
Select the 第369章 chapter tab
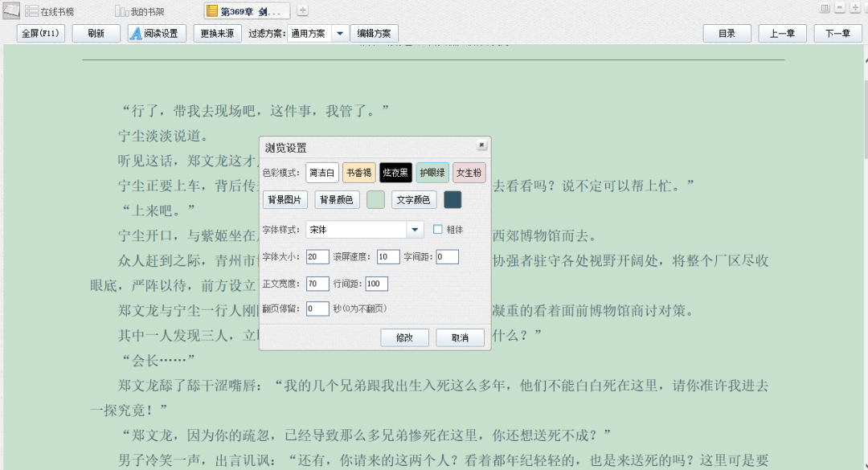tap(246, 11)
